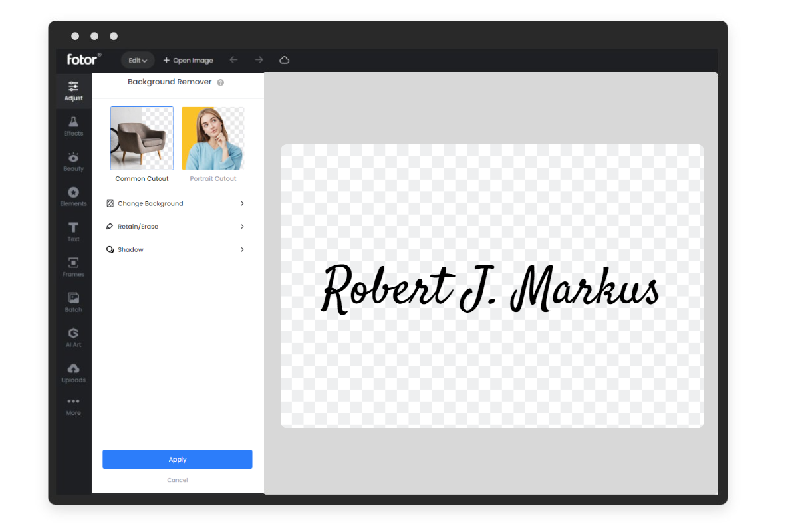Click the Shadow icon

point(110,250)
